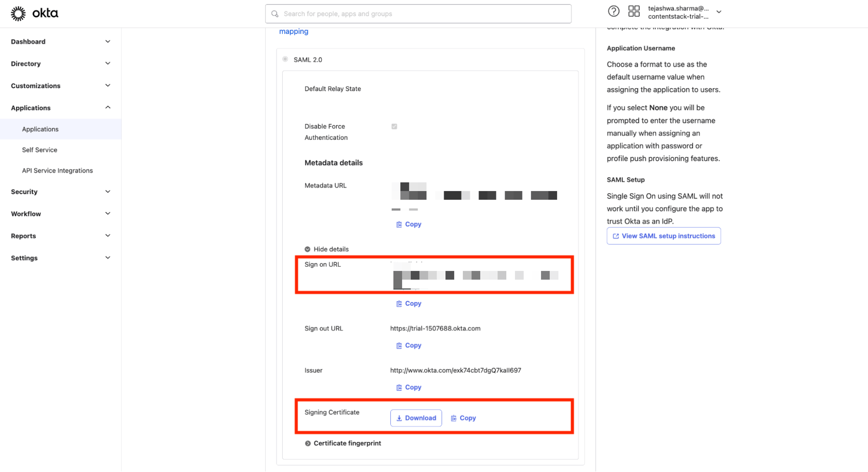Open the user account dropdown arrow
The height and width of the screenshot is (472, 868).
tap(719, 12)
